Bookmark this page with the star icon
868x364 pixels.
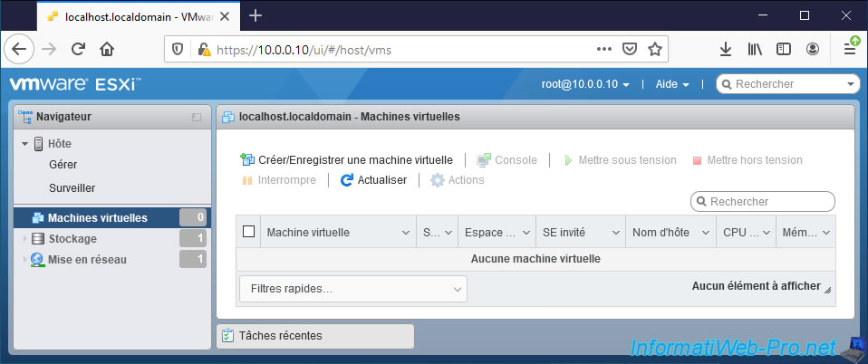tap(655, 49)
